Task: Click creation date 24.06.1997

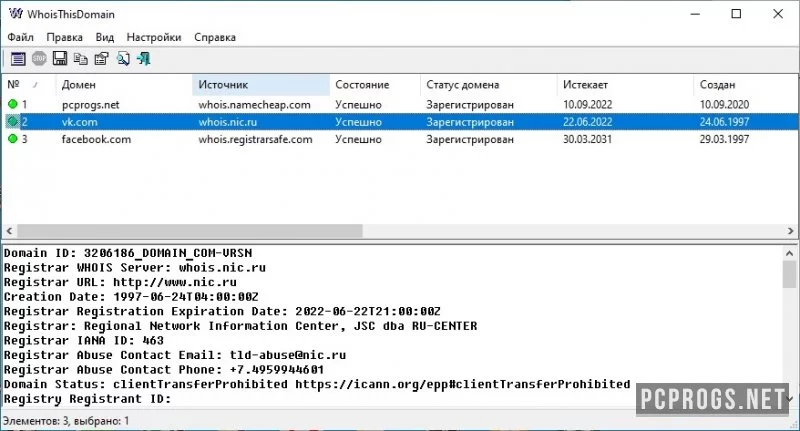Action: (x=724, y=122)
